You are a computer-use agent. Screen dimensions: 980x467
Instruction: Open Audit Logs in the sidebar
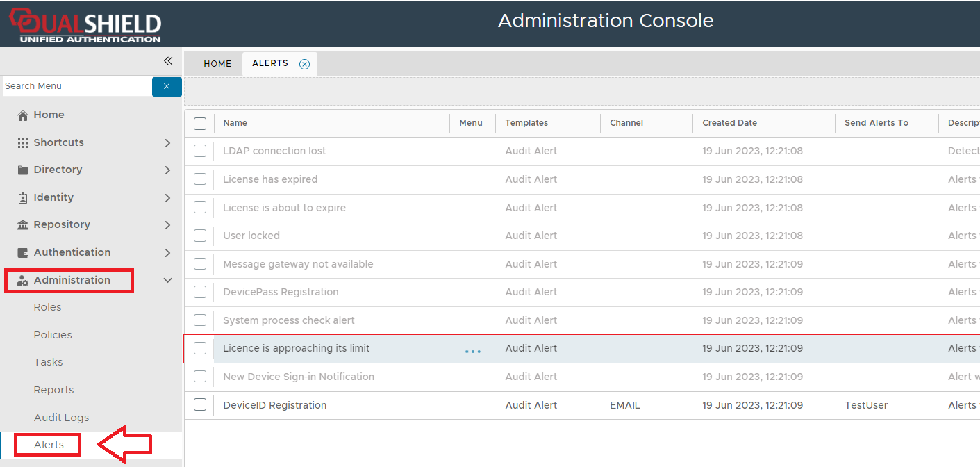tap(61, 418)
